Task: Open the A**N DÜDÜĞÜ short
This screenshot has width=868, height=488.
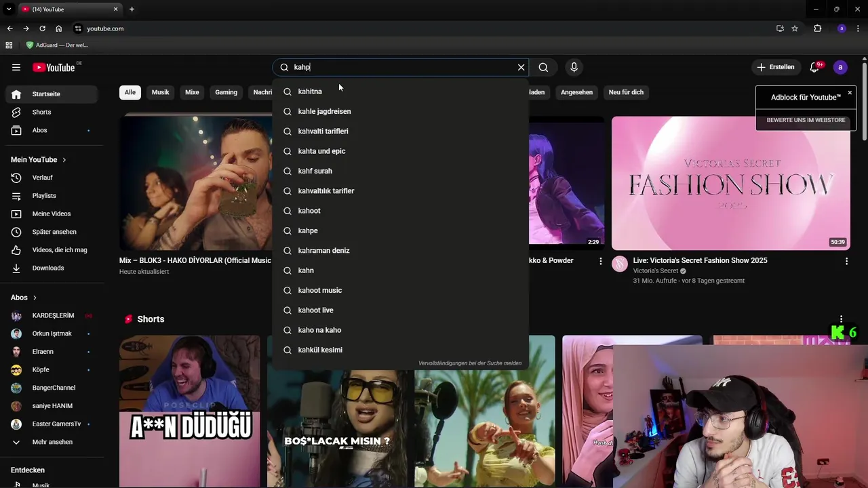Action: coord(190,411)
